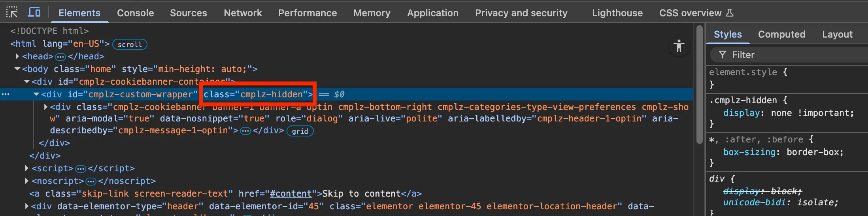Click the funnel filter icon in Styles
The width and height of the screenshot is (868, 216).
(x=723, y=55)
